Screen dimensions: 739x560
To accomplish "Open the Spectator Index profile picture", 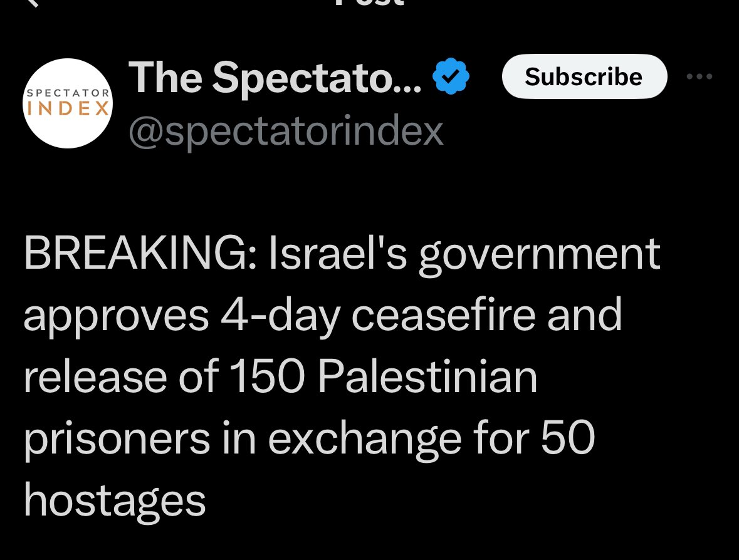I will click(68, 103).
